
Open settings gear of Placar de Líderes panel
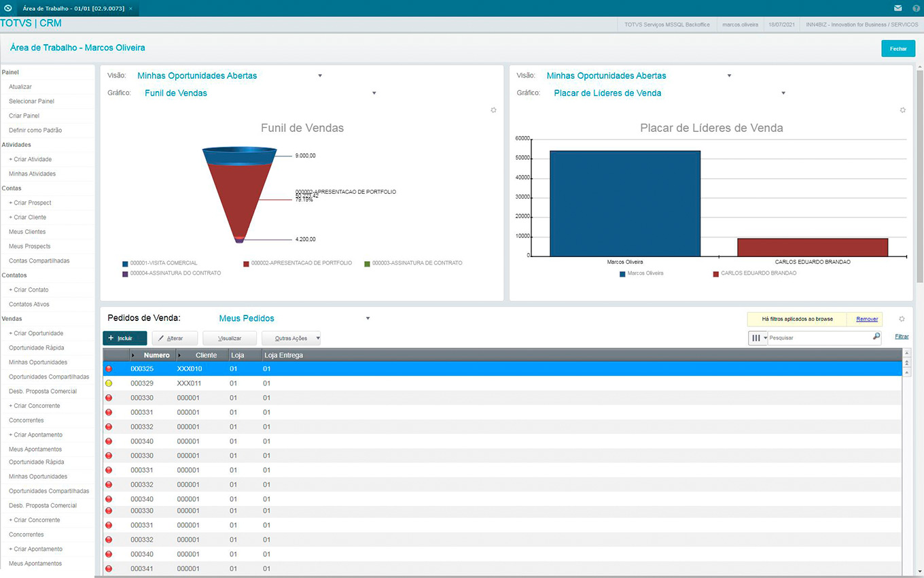(903, 110)
